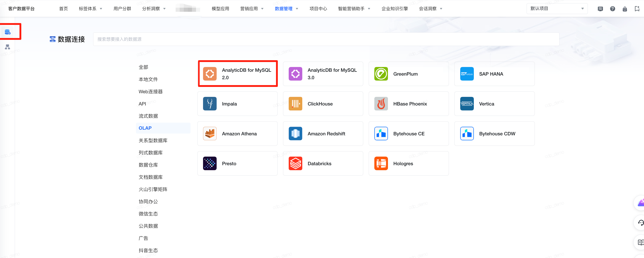Viewport: 644px width, 258px height.
Task: Open the 首页 navigation item
Action: [x=63, y=9]
